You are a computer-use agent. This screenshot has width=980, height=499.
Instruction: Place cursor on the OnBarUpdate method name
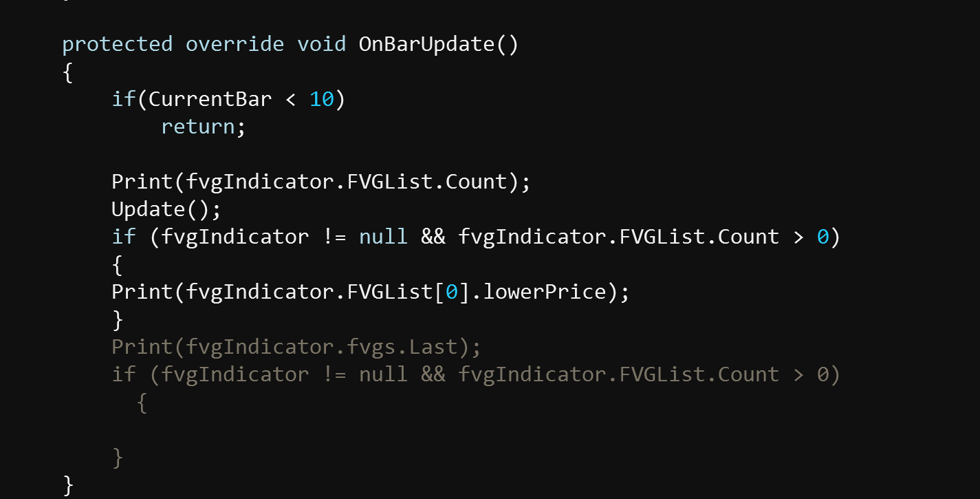426,44
